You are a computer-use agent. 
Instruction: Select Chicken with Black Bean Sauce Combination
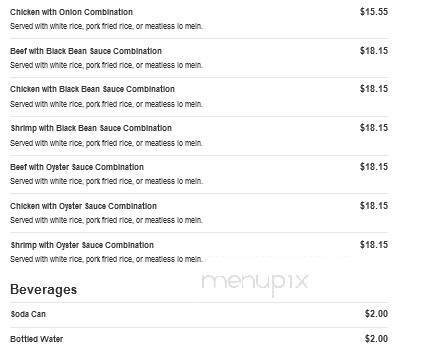click(92, 89)
